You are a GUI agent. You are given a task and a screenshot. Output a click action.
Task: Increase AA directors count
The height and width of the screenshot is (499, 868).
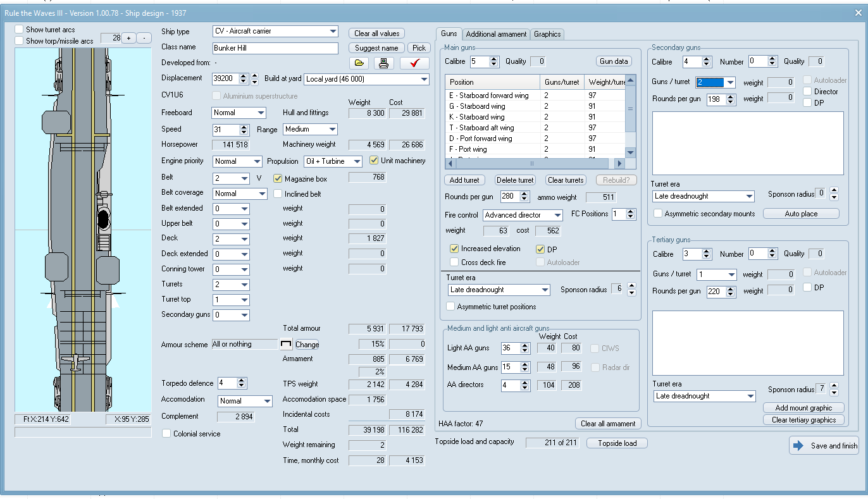[524, 382]
